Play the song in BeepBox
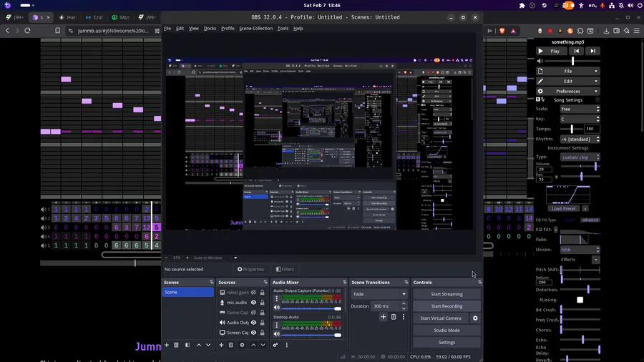 point(552,51)
